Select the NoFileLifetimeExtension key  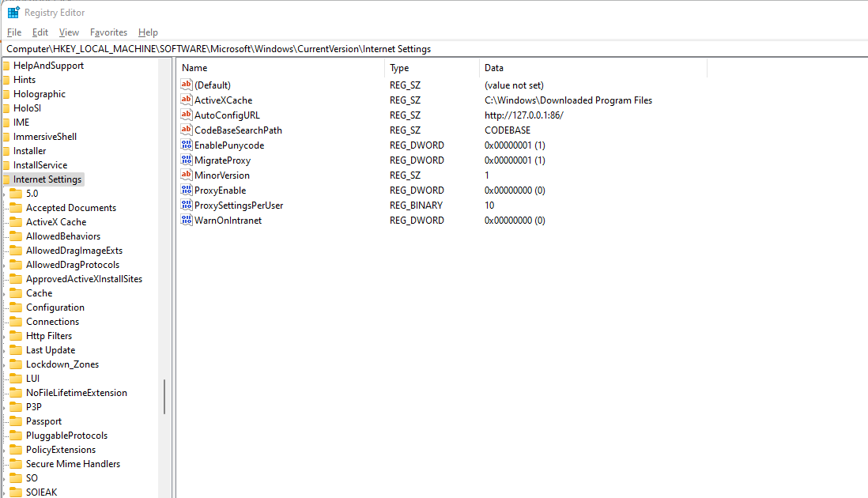point(76,392)
